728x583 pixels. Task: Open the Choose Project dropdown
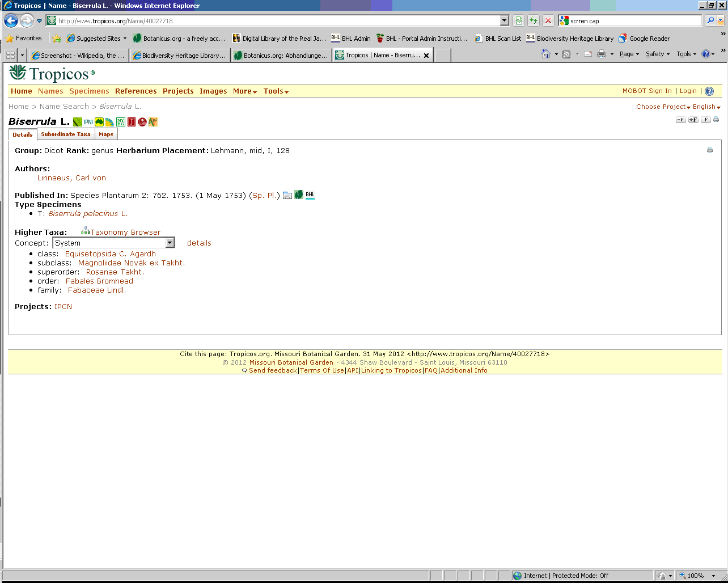point(663,107)
